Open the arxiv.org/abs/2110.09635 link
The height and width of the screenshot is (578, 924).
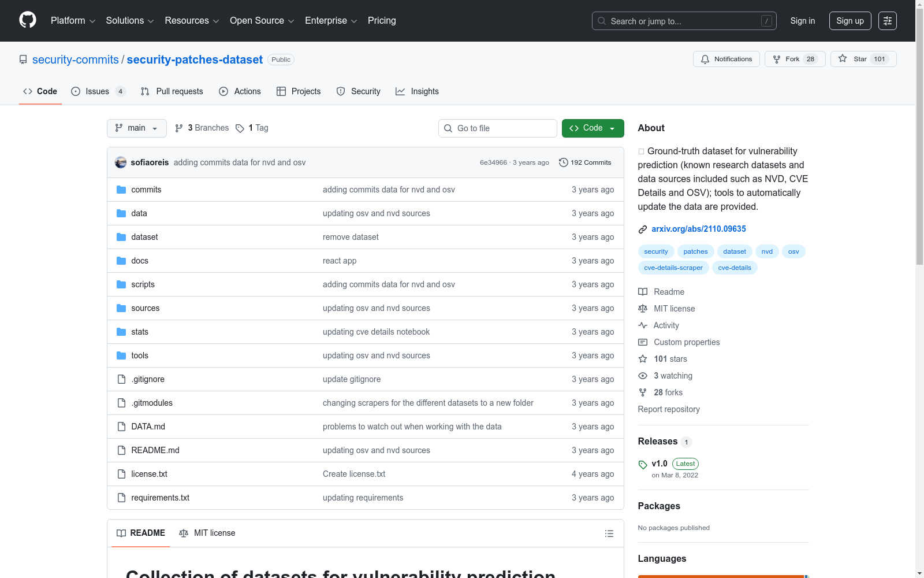pyautogui.click(x=699, y=229)
